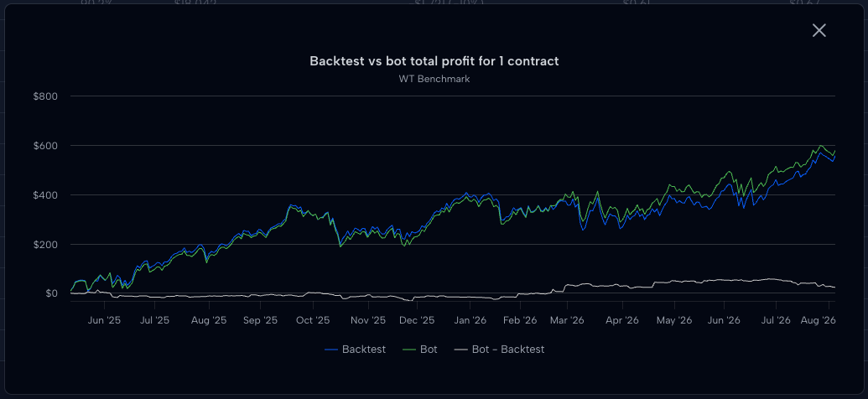Click the Sep '25 x-axis label
Image resolution: width=868 pixels, height=399 pixels.
point(260,320)
